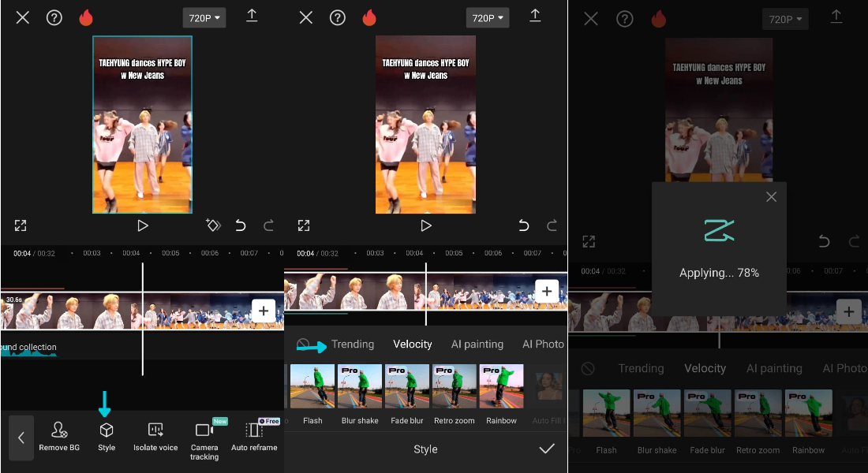Viewport: 868px width, 473px height.
Task: Open help in the left panel
Action: (x=54, y=17)
